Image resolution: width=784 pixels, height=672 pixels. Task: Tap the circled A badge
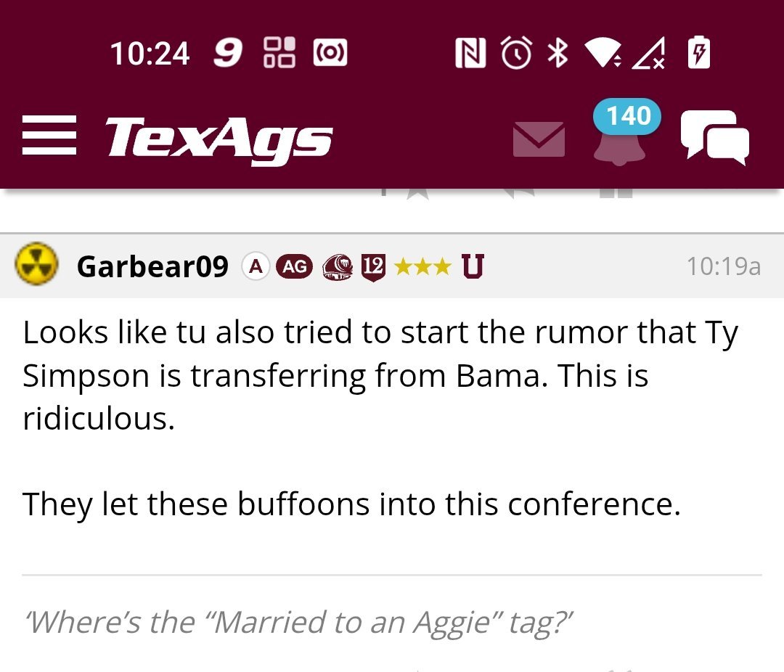tap(255, 266)
